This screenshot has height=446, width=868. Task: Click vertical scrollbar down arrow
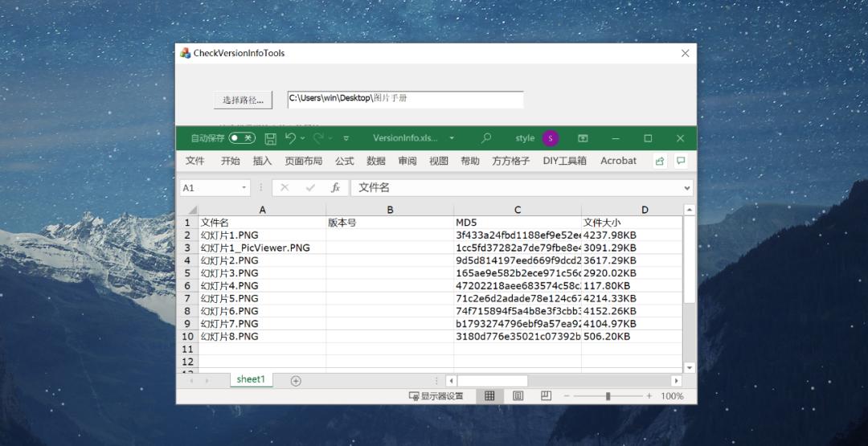tap(690, 367)
